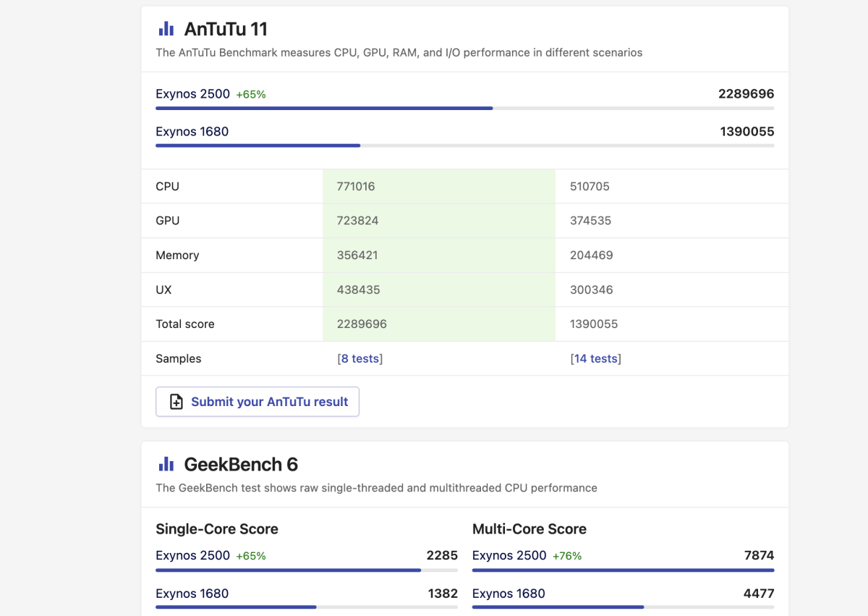Click the Exynos 1680 AnTuTu progress bar
The image size is (868, 616).
[465, 145]
